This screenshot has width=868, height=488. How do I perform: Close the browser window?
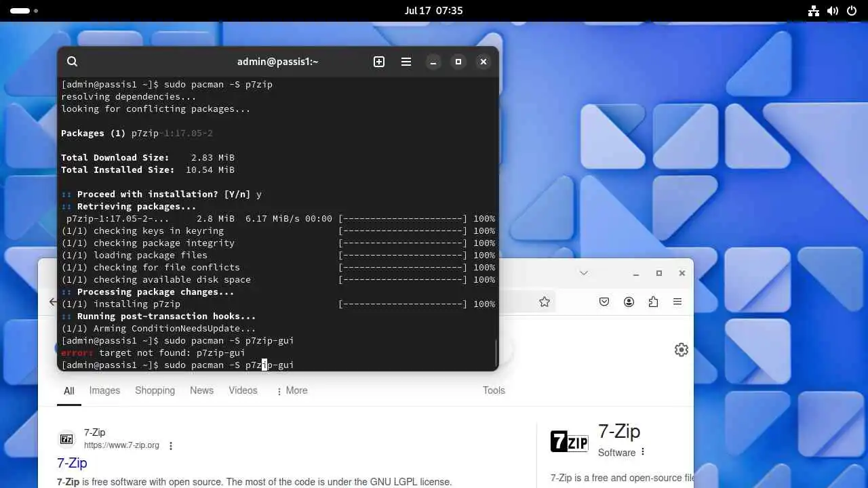pyautogui.click(x=682, y=273)
